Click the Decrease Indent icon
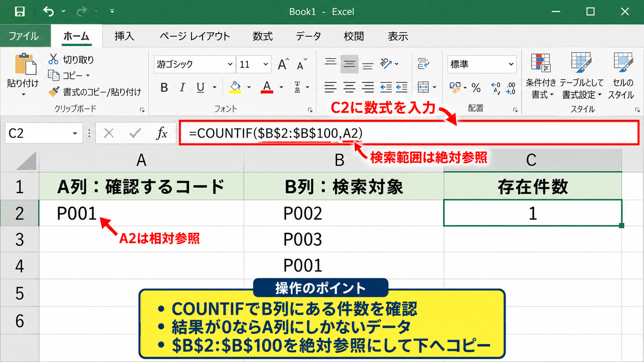This screenshot has height=362, width=644. pos(386,87)
